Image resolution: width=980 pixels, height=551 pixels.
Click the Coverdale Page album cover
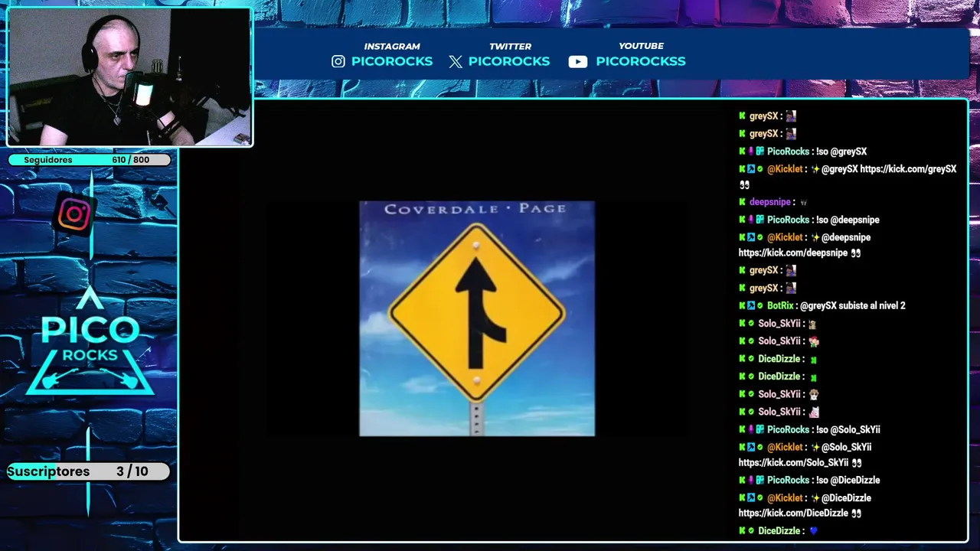click(477, 318)
